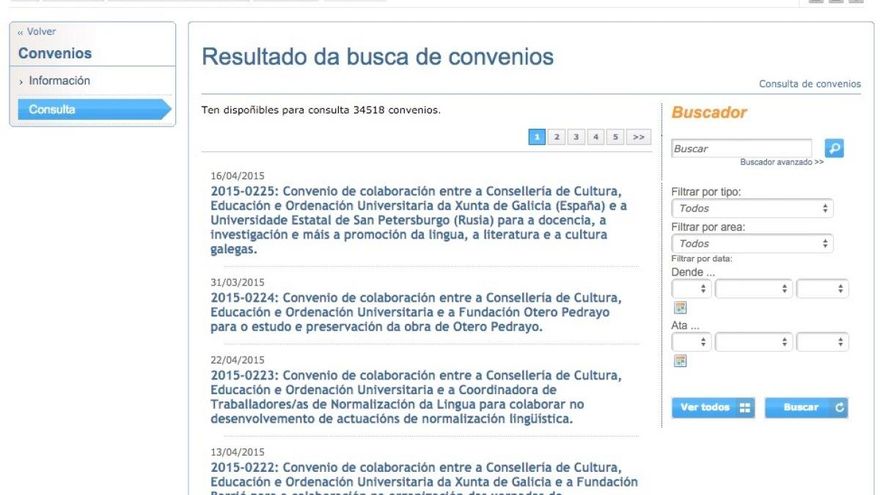Open the Filtrar por area dropdown
This screenshot has width=880, height=495.
pyautogui.click(x=752, y=243)
